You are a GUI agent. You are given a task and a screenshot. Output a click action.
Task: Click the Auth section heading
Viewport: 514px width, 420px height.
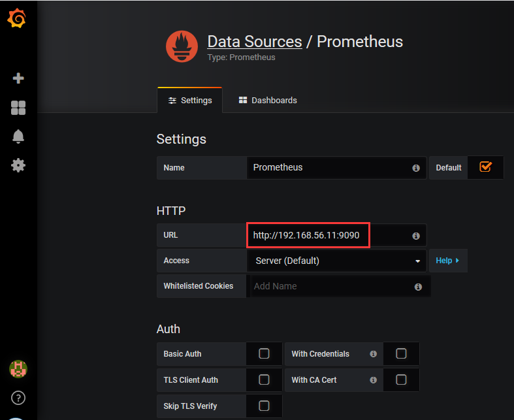point(169,329)
